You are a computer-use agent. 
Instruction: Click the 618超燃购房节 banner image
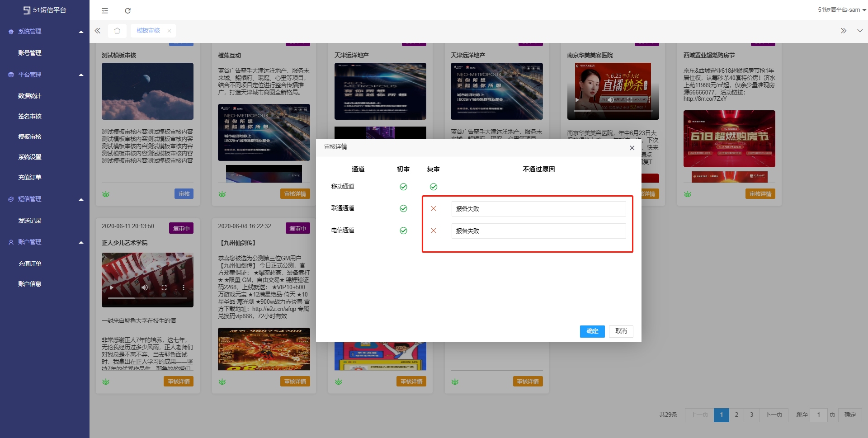[729, 139]
